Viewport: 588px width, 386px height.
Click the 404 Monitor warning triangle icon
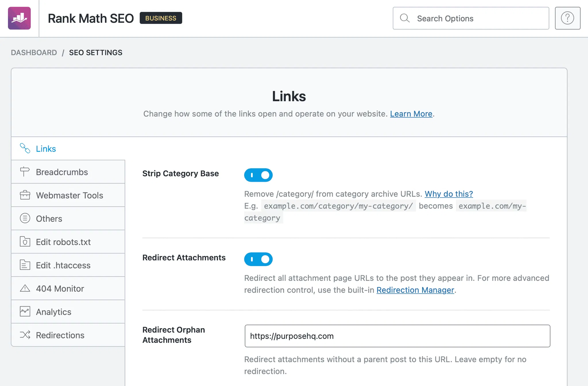25,288
